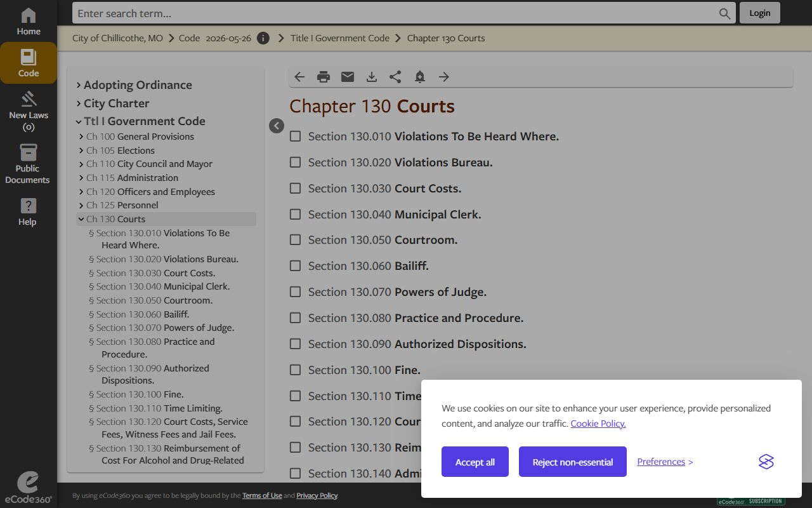Open Section 130.050 Courtroom in tree
Screen dimensions: 812x508
tap(151, 300)
